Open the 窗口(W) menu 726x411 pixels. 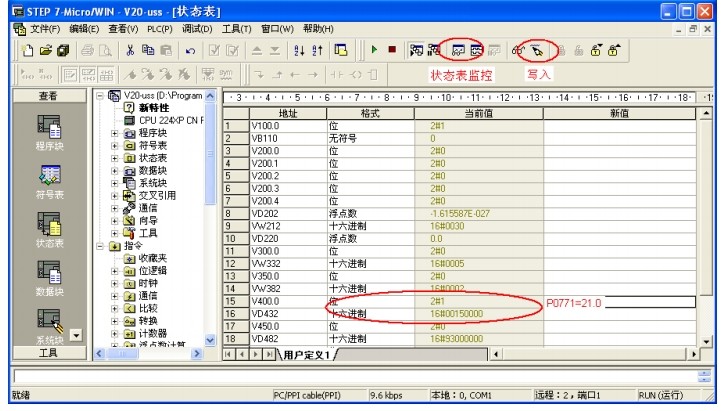(x=277, y=29)
